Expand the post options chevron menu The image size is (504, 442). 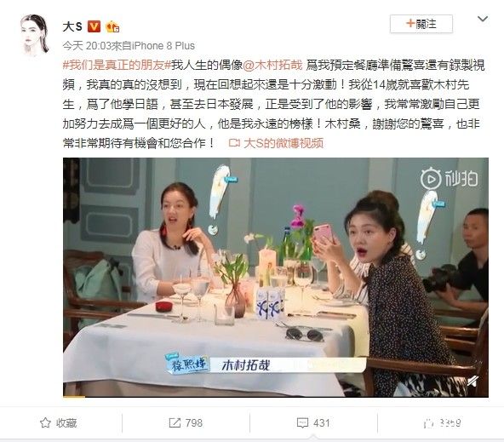483,20
